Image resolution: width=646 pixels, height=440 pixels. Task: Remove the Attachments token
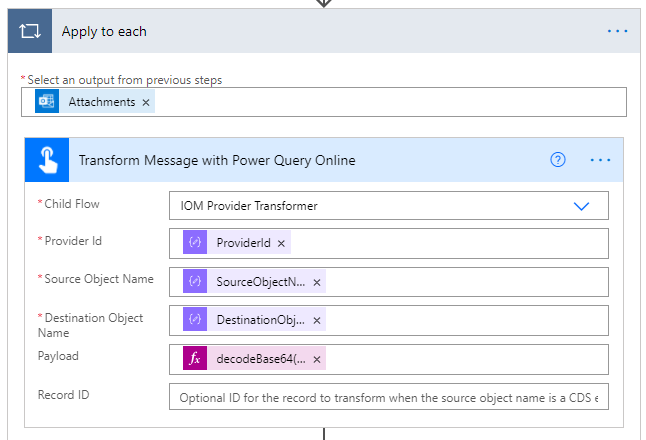[146, 102]
